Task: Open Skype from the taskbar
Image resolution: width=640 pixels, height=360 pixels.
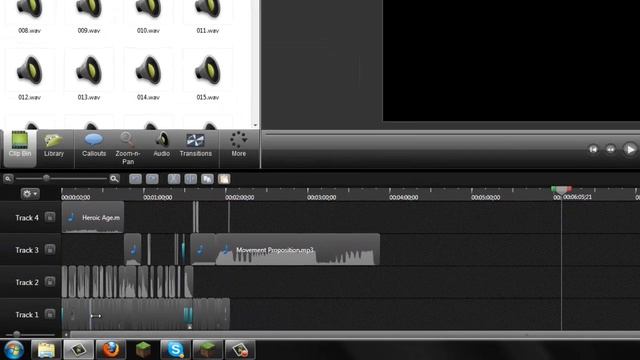Action: pyautogui.click(x=175, y=350)
